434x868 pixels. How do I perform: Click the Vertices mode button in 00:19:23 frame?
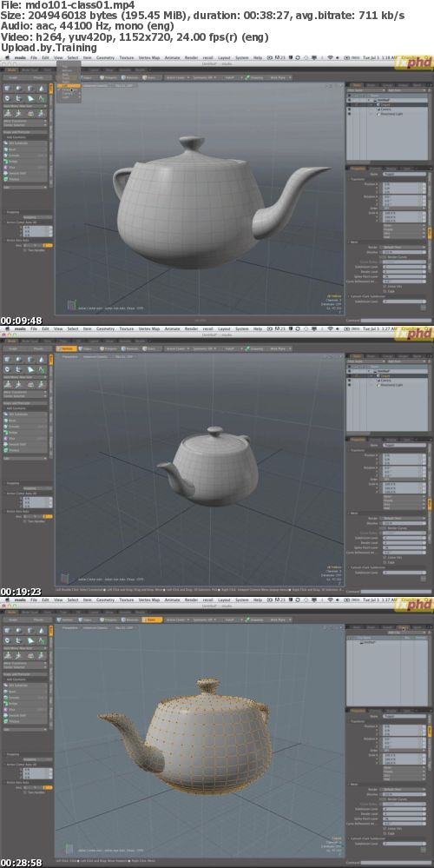tap(67, 348)
